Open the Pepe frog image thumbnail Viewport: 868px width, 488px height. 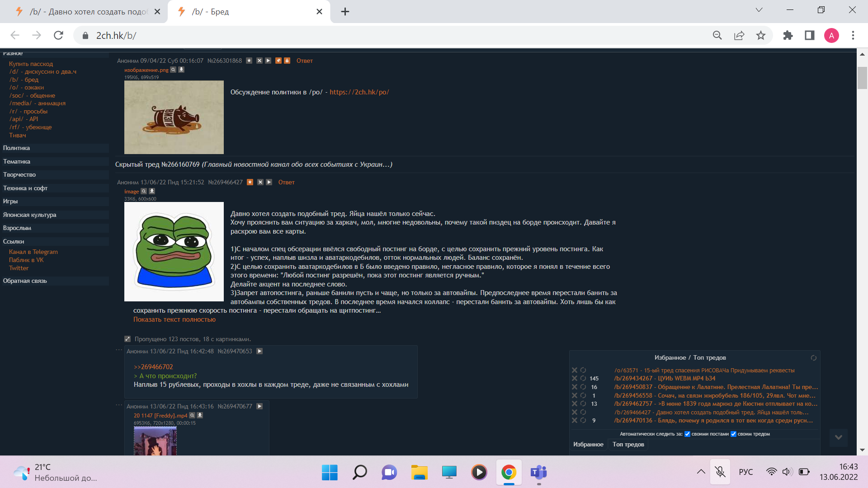(x=174, y=252)
